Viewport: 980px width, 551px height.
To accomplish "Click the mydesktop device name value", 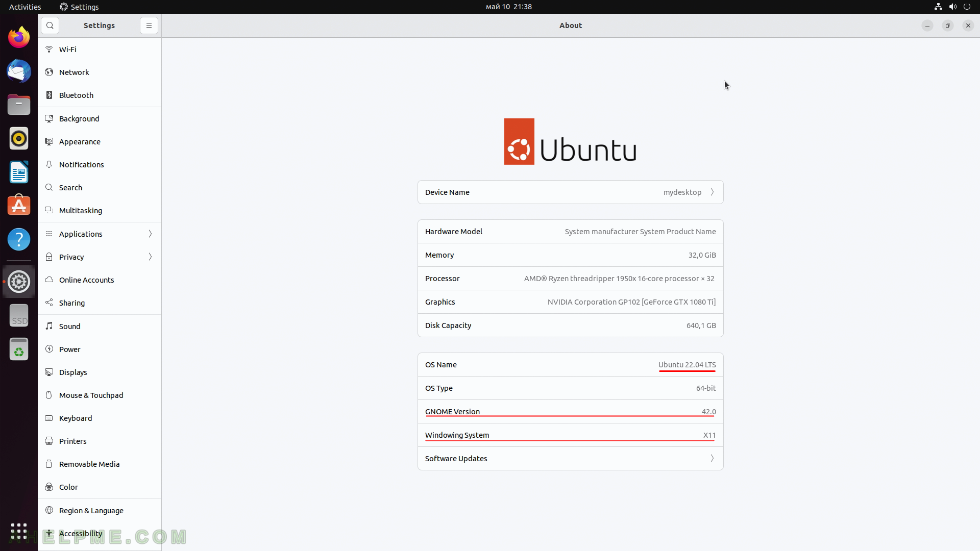I will tap(682, 192).
